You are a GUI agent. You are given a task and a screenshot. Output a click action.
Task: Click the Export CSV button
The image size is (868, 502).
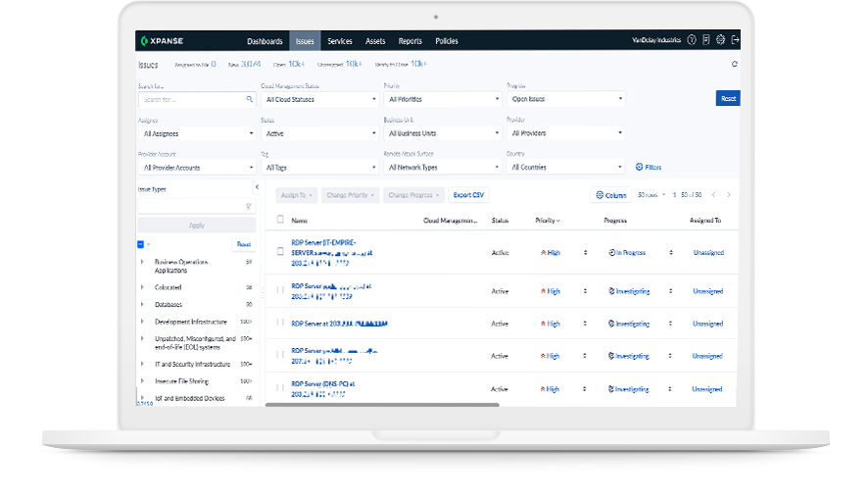[468, 195]
